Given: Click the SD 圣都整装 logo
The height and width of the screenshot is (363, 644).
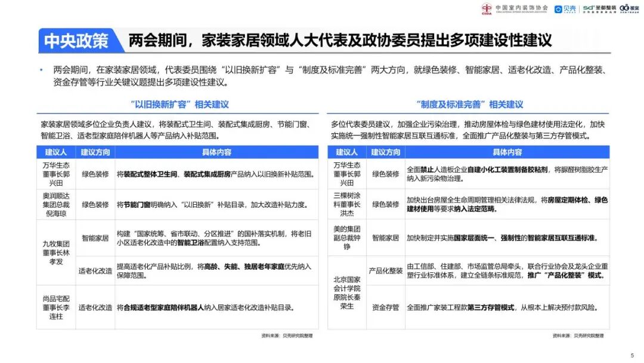Looking at the screenshot, I should 599,8.
